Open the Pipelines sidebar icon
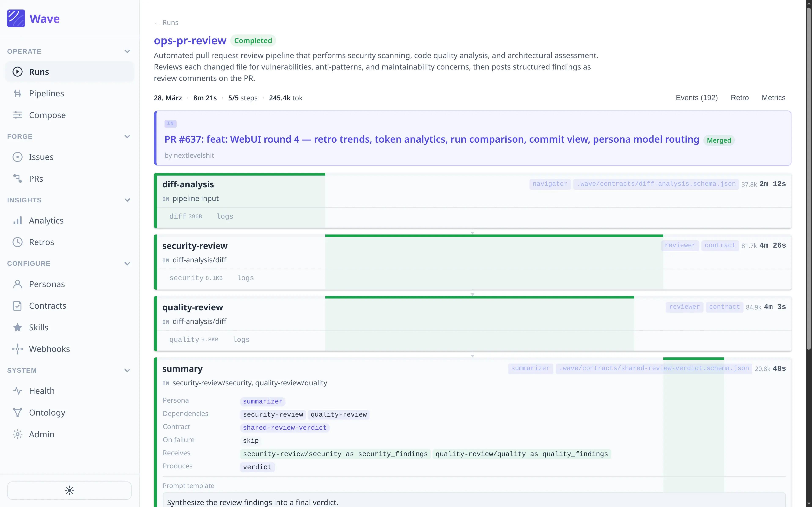This screenshot has width=812, height=507. click(x=18, y=94)
